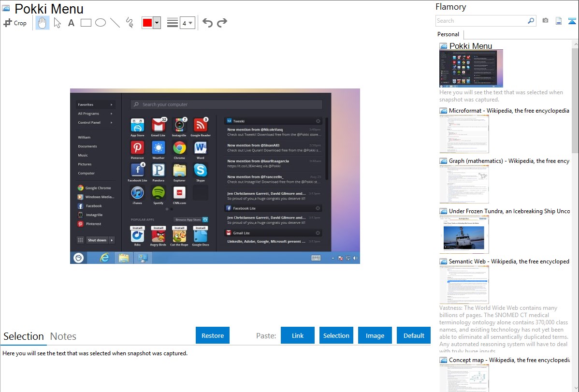579x392 pixels.
Task: Select the straight line tool
Action: click(x=115, y=23)
